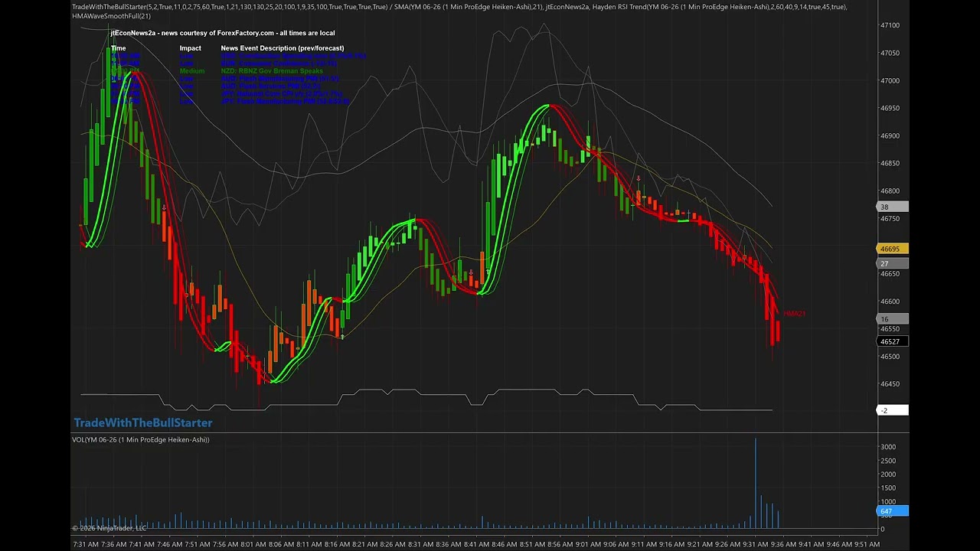The image size is (980, 551).
Task: Click the red HMA21 line label
Action: (x=794, y=314)
